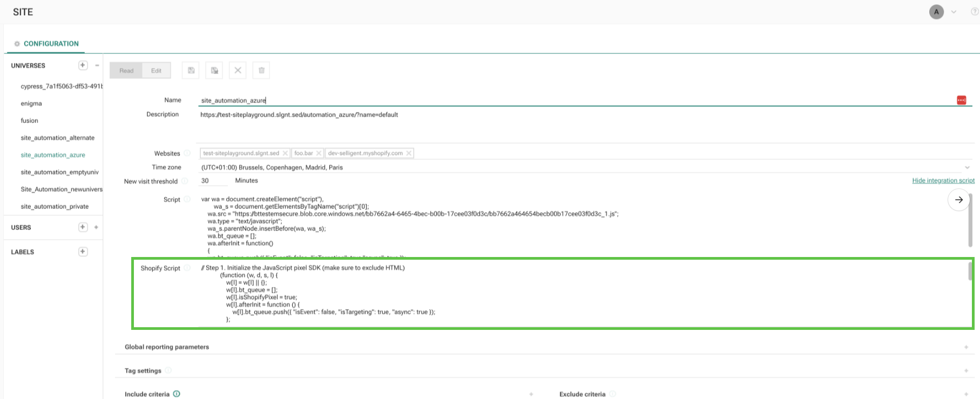980x399 pixels.
Task: Click the Shopify Script scrollbar
Action: [x=970, y=272]
